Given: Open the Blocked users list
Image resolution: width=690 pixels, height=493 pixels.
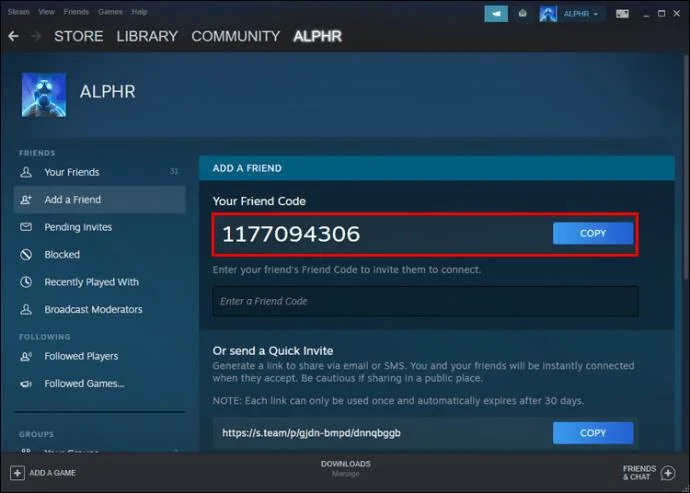Looking at the screenshot, I should click(x=99, y=254).
